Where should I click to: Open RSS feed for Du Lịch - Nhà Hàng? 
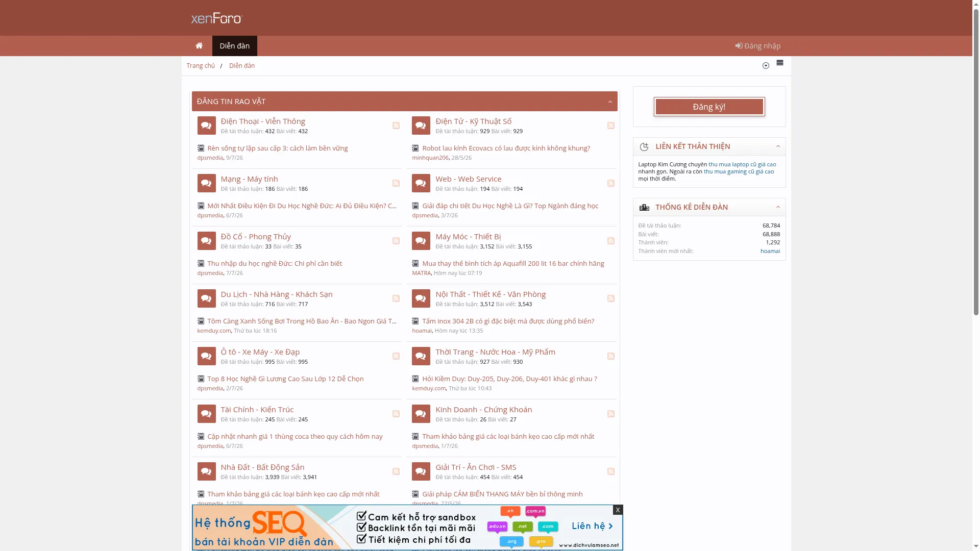(x=396, y=298)
